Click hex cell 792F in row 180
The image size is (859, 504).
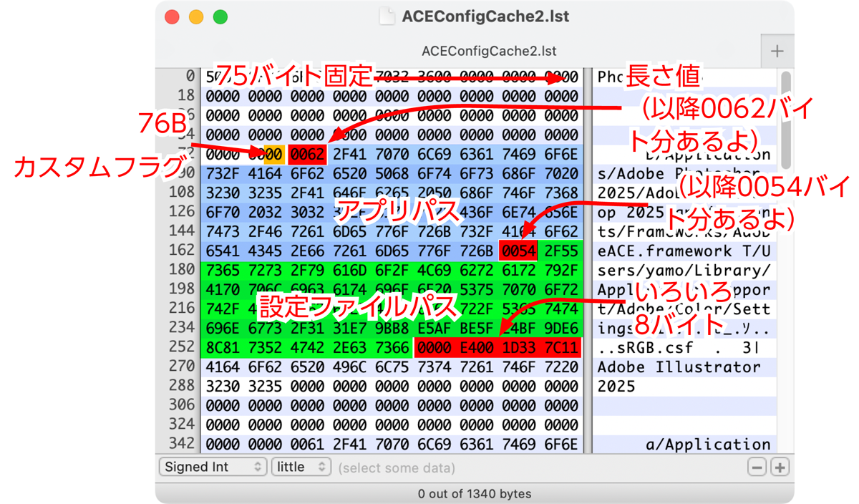coord(560,270)
